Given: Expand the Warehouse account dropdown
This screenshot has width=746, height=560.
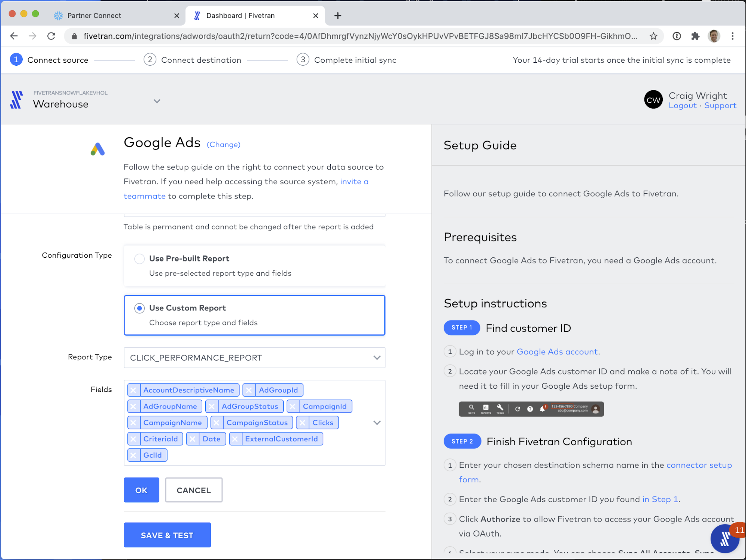Looking at the screenshot, I should pyautogui.click(x=157, y=101).
